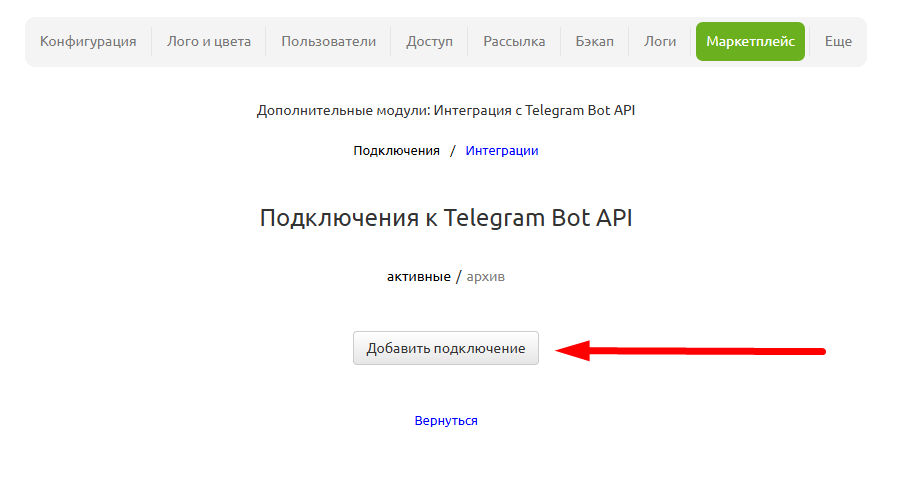Open the Бэкап tab
The height and width of the screenshot is (501, 917).
(x=595, y=42)
